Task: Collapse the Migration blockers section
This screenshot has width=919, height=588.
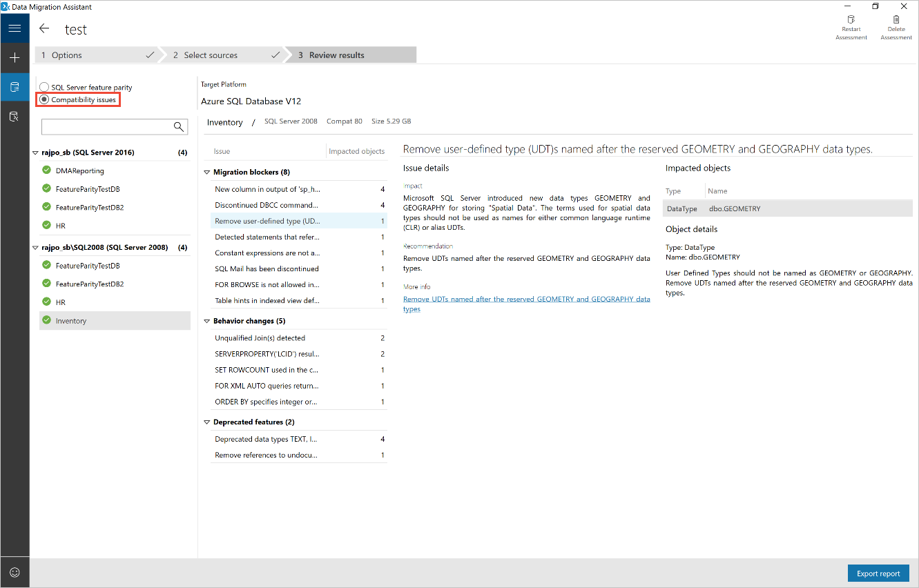Action: 206,173
